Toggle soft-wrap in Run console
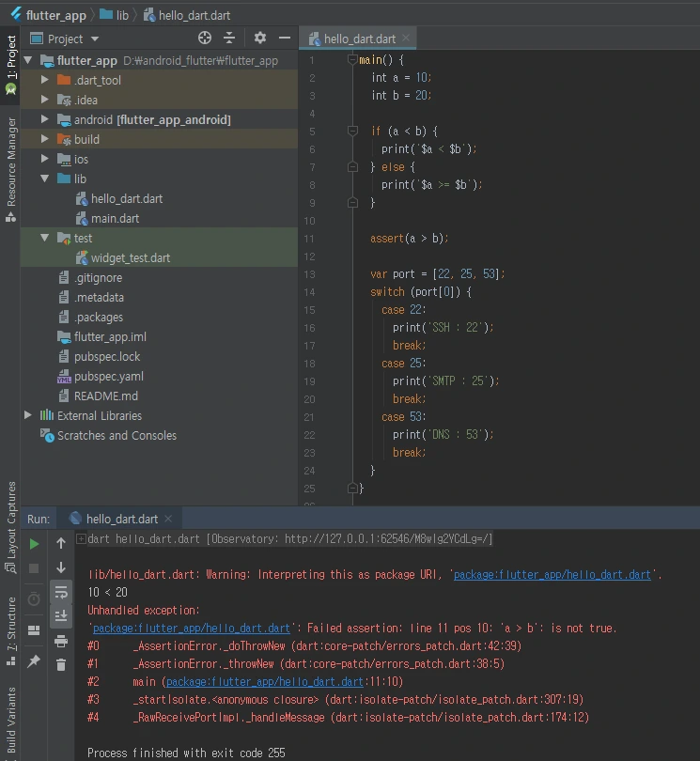Viewport: 700px width, 761px height. point(61,592)
